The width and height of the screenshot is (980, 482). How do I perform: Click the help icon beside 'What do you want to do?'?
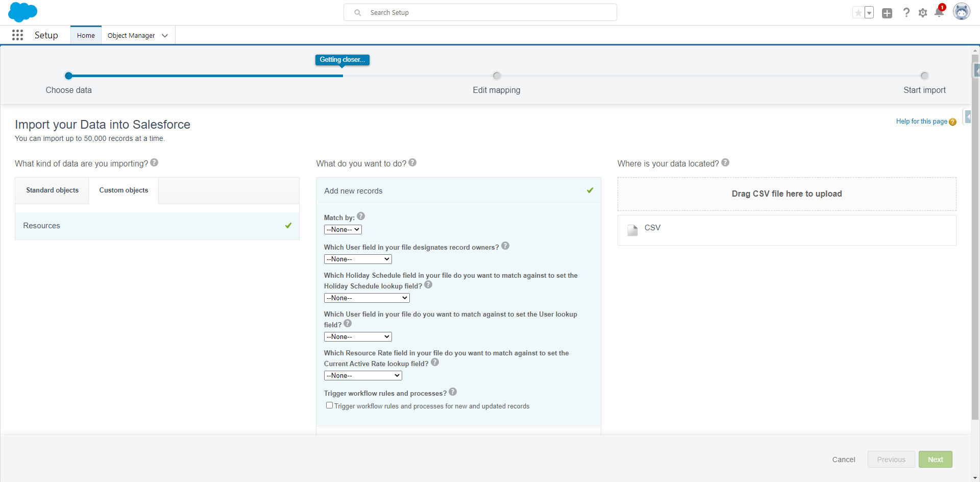(x=412, y=162)
